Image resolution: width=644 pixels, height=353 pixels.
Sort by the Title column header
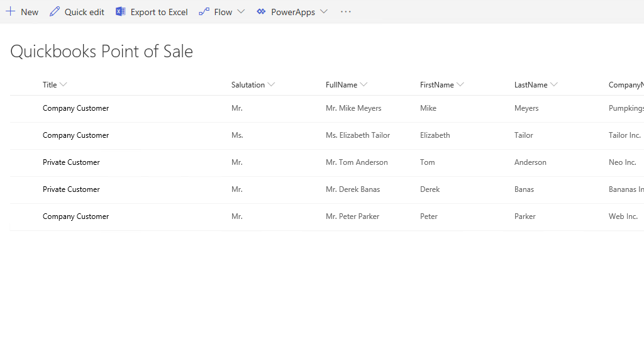coord(50,85)
